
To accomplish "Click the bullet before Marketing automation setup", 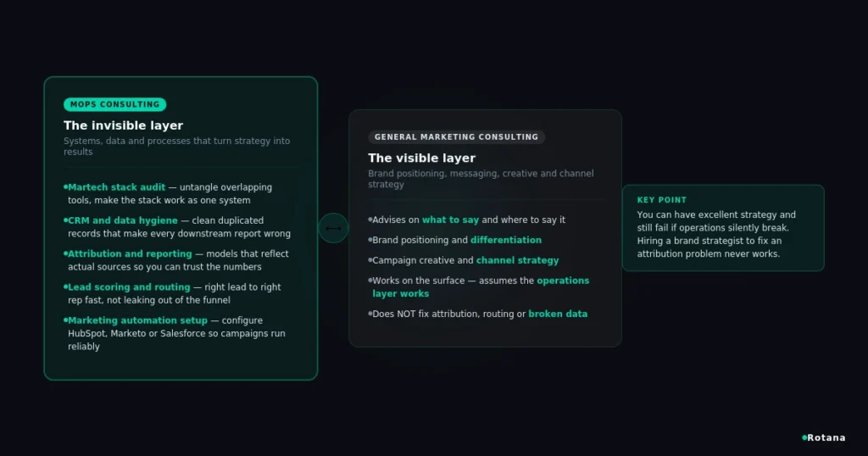I will [65, 320].
